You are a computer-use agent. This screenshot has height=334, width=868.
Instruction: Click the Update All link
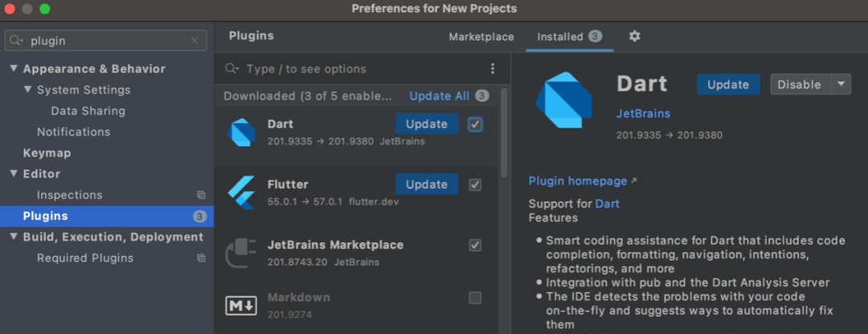point(439,96)
